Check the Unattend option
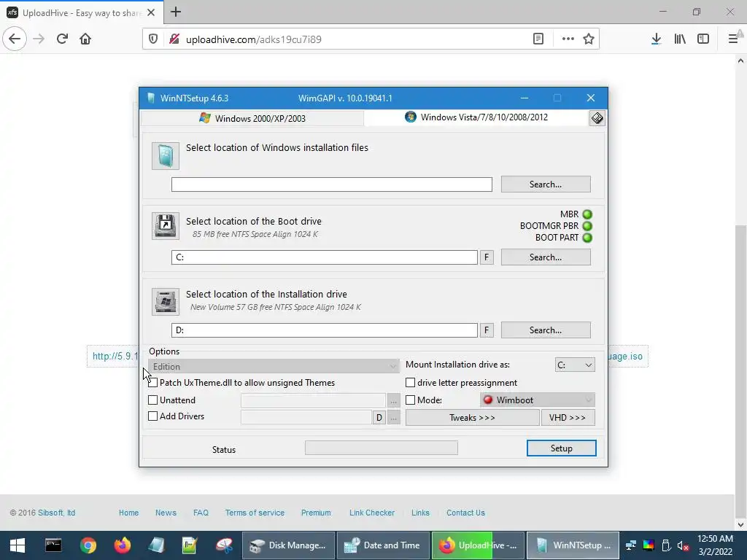 [153, 400]
